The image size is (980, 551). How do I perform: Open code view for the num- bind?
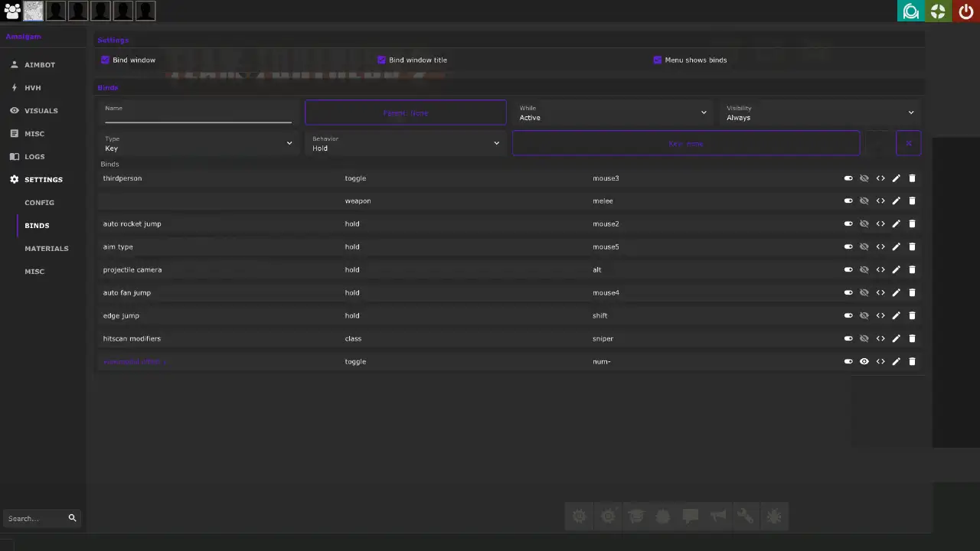tap(880, 362)
